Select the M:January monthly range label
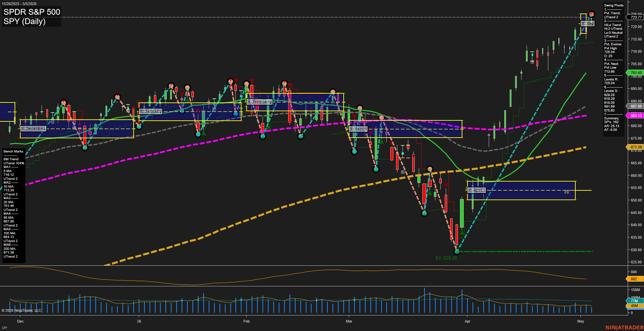This screenshot has width=644, height=331. click(151, 111)
